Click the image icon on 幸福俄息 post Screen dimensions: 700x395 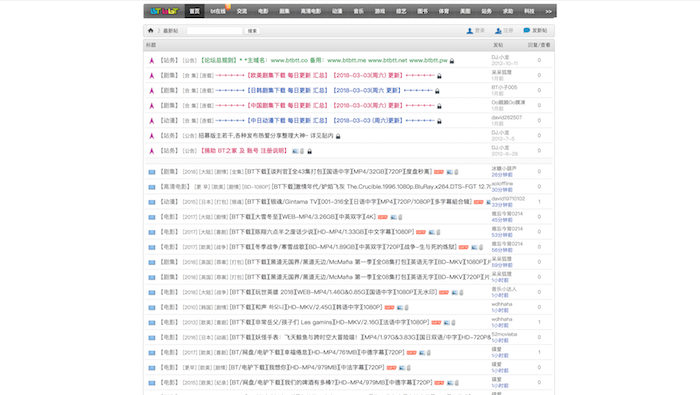click(x=422, y=353)
